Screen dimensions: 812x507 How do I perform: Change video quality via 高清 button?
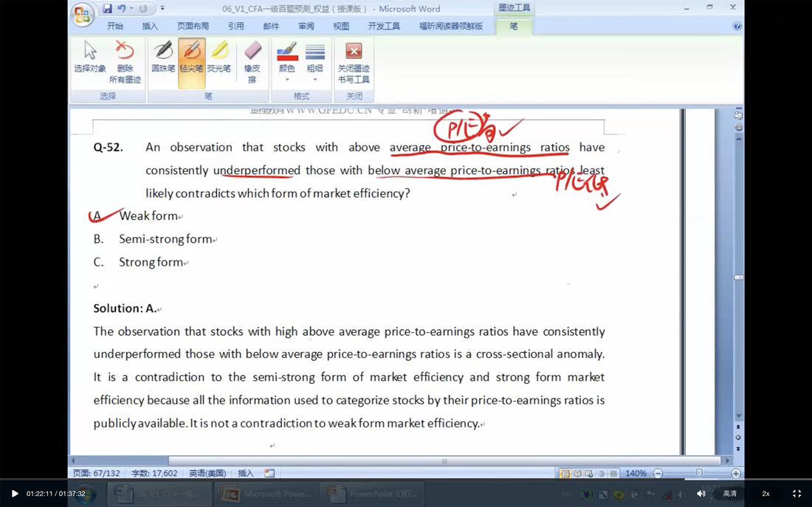click(x=729, y=494)
